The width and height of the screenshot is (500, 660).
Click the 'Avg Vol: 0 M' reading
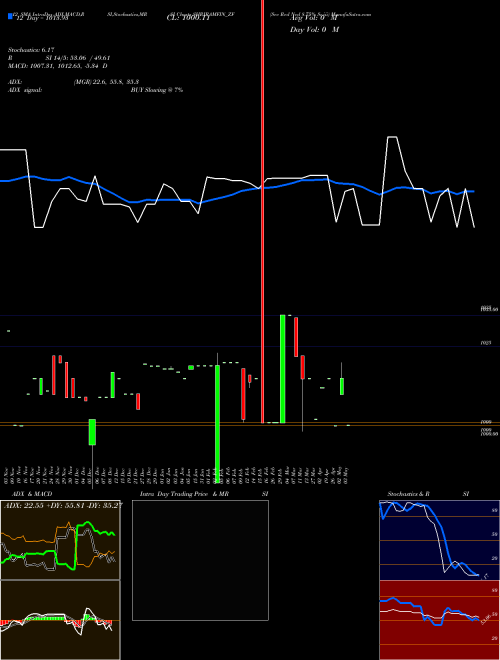click(313, 19)
